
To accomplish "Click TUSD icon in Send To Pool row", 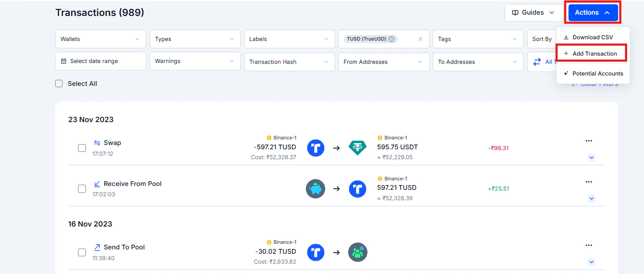I will 316,252.
